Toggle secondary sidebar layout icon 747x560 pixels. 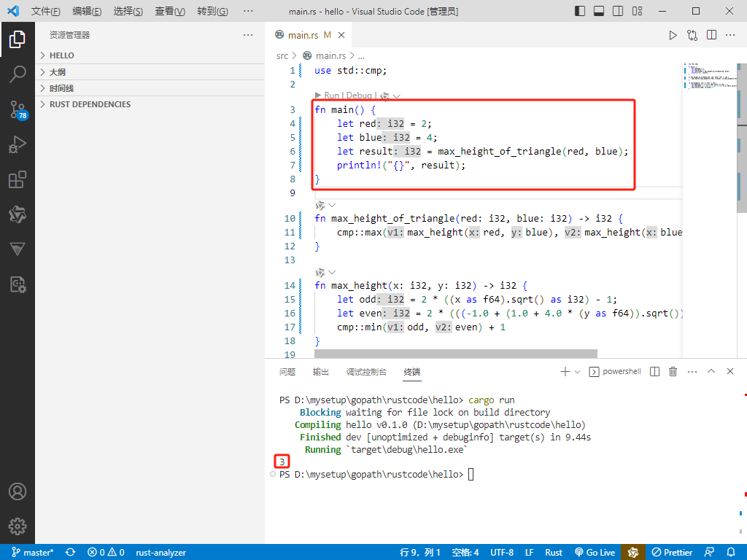click(x=618, y=11)
